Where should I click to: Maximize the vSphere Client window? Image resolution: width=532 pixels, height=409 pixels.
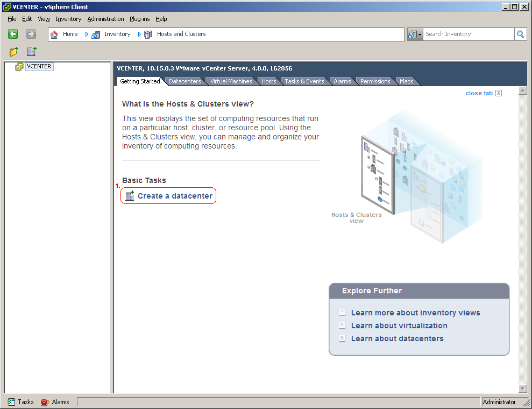[515, 7]
